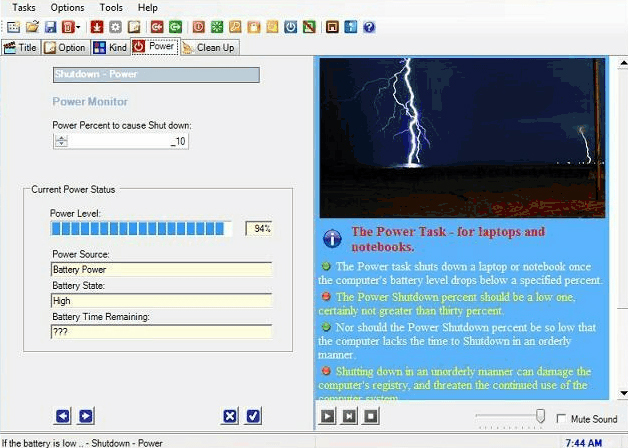Screen dimensions: 628x448
Task: Click the new task icon in toolbar
Action: (14, 27)
